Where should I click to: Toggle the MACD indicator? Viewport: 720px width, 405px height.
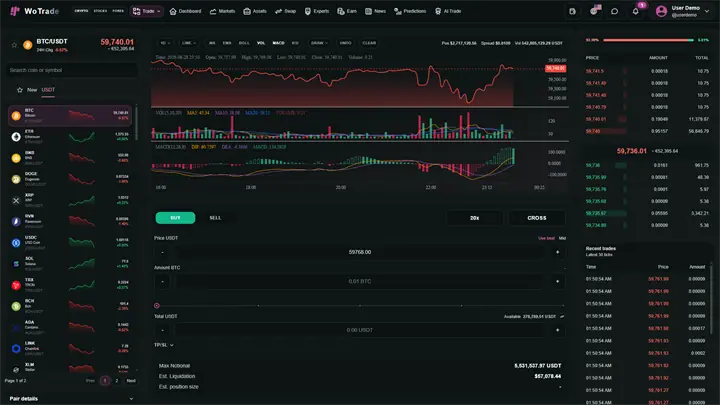click(278, 43)
